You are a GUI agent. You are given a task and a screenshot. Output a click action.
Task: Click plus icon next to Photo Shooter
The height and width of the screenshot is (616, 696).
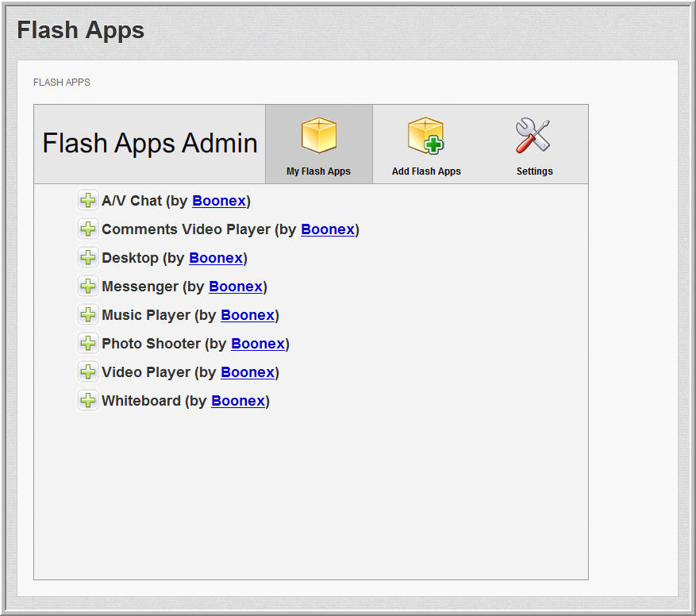click(87, 344)
